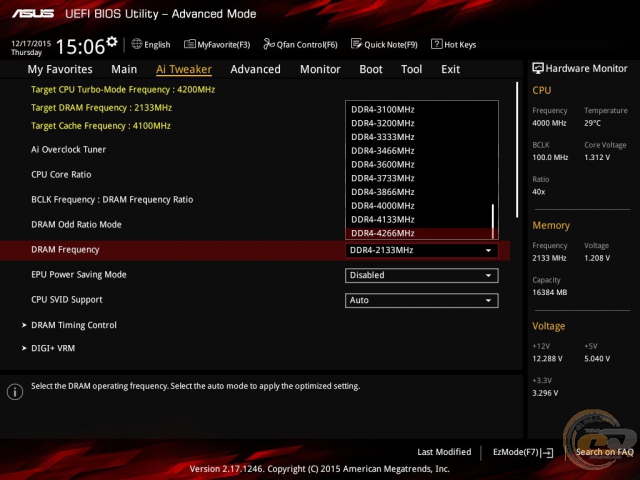Click EPU Power Saving Mode label
This screenshot has width=640, height=480.
coord(79,275)
